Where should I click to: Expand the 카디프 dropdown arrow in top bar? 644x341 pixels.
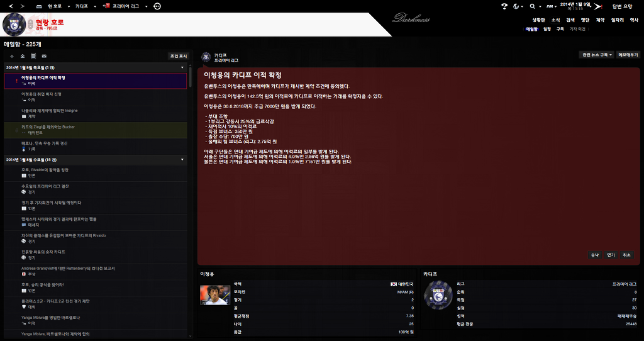pos(95,6)
